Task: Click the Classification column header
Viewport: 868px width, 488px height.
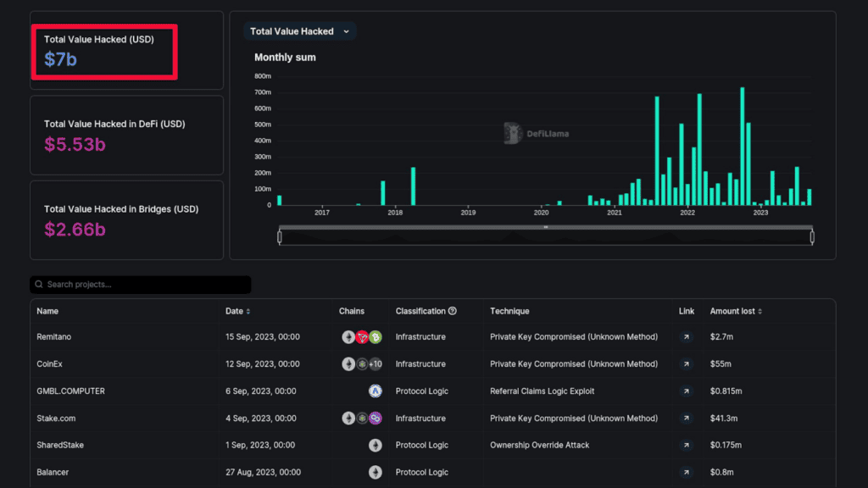Action: [x=420, y=311]
